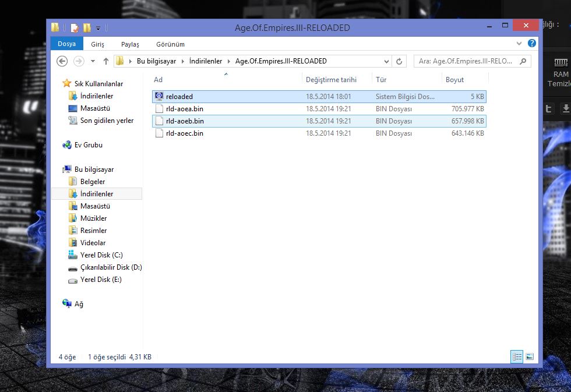Click the Properties quick access toolbar icon
Screen dimensions: 571x392
coord(75,27)
